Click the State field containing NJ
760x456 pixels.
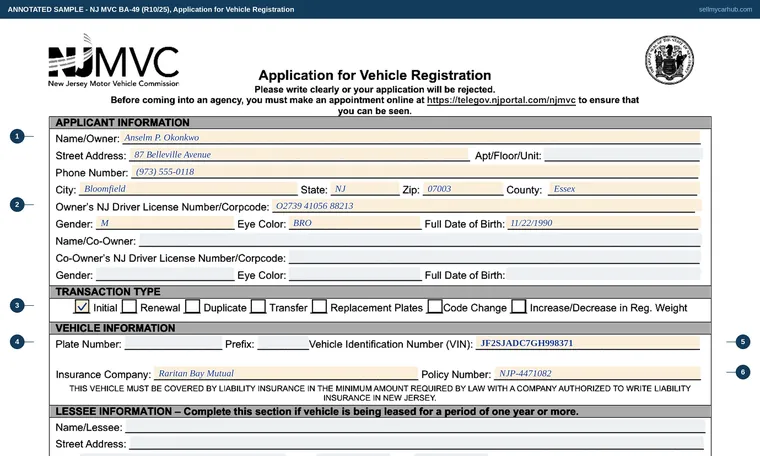point(365,189)
